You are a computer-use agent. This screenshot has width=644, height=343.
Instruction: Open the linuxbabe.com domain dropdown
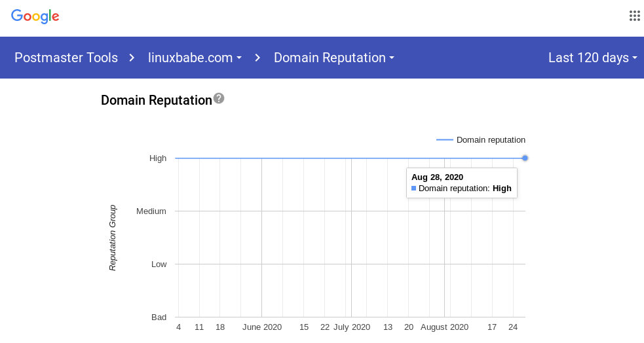[195, 58]
